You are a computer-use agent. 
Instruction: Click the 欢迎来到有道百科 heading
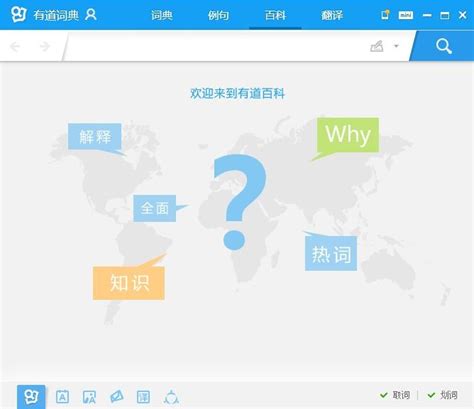coord(237,93)
